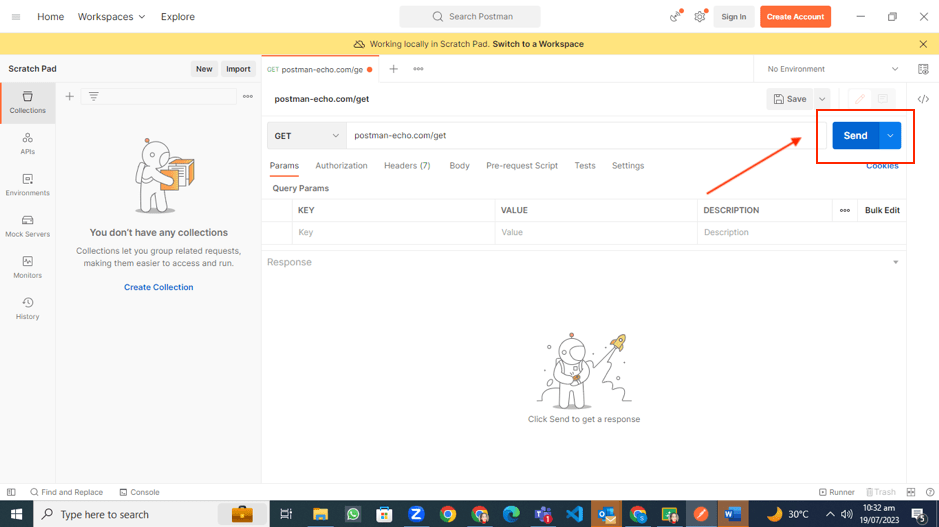Expand the Send button arrow options
939x527 pixels.
tap(890, 136)
